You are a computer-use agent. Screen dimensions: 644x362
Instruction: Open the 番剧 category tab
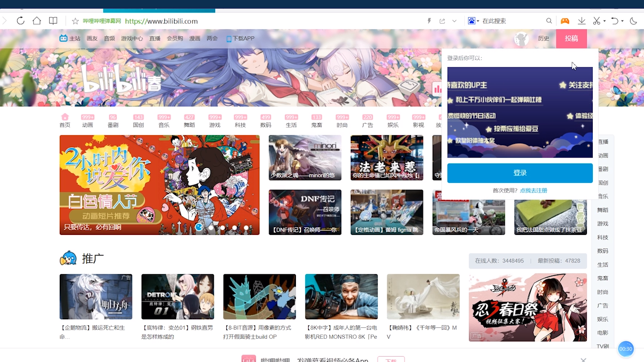(x=113, y=121)
